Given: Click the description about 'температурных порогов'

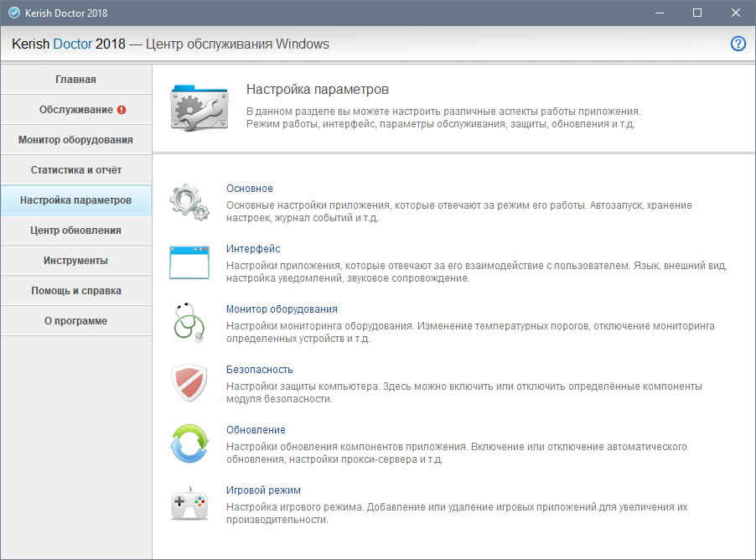Looking at the screenshot, I should click(470, 332).
